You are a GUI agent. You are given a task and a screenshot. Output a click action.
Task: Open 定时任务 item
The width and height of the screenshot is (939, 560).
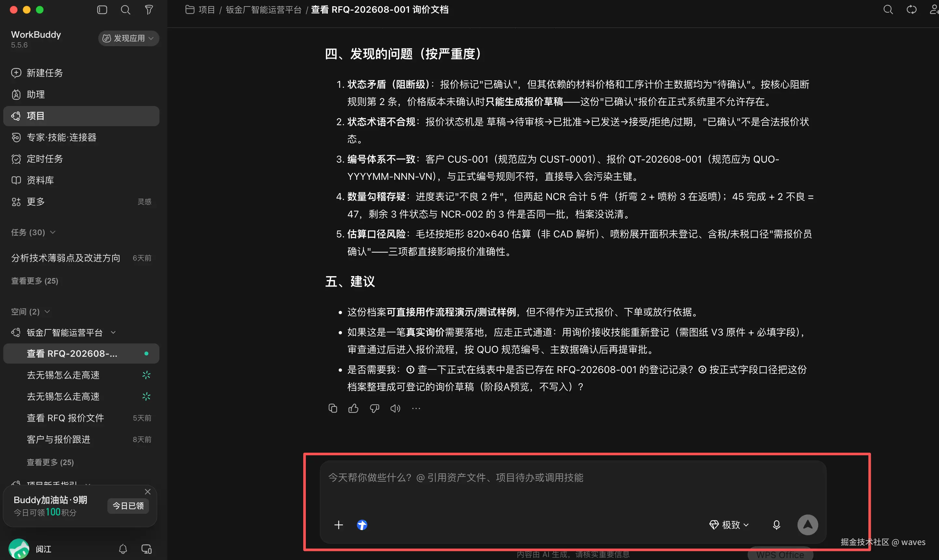[x=81, y=159]
